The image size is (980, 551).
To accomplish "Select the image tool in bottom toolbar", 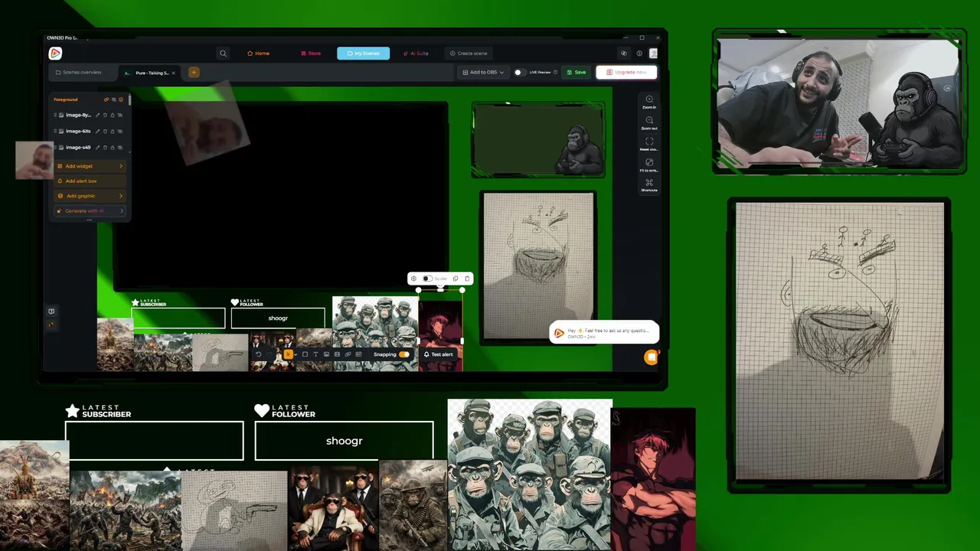I will point(326,354).
